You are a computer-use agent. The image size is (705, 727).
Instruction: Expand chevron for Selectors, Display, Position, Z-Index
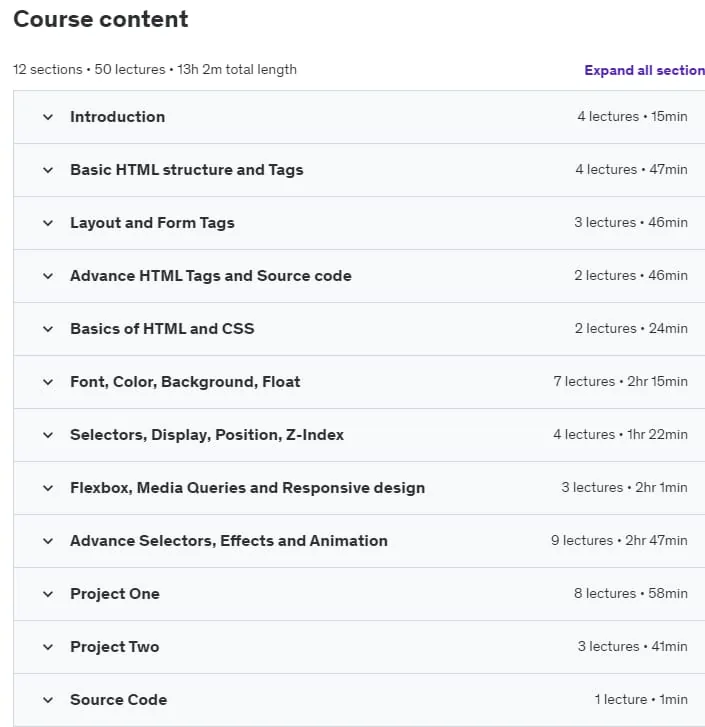coord(48,435)
